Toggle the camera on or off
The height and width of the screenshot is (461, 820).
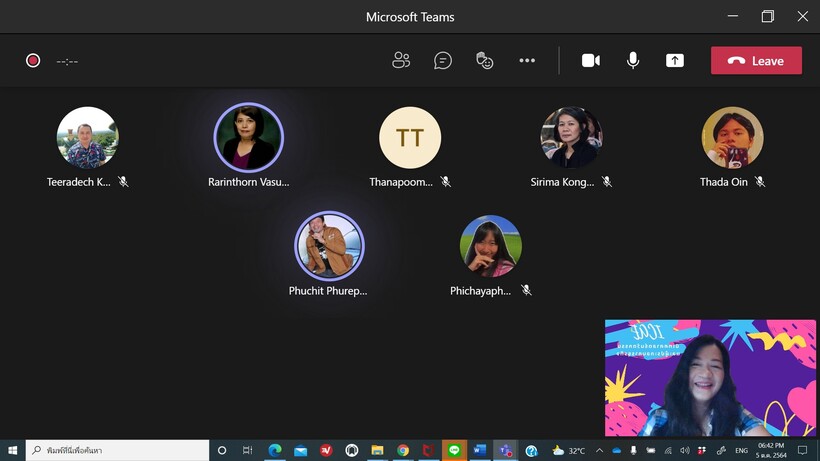coord(591,61)
